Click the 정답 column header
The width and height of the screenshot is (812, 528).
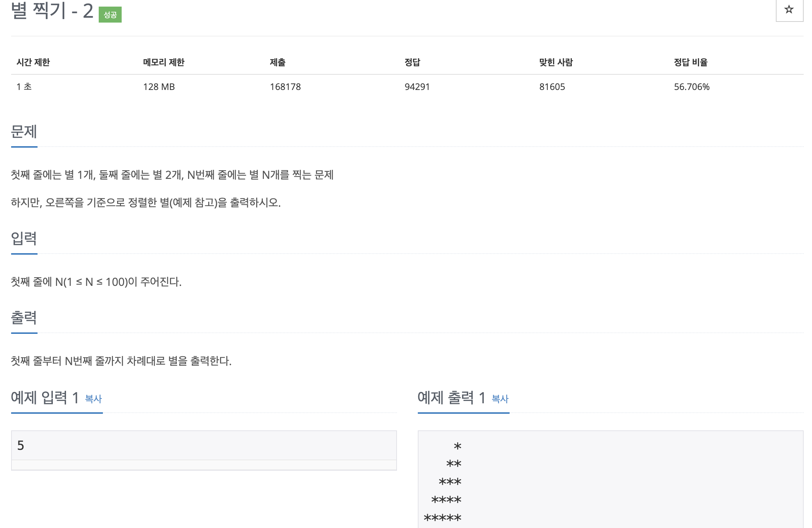click(413, 62)
